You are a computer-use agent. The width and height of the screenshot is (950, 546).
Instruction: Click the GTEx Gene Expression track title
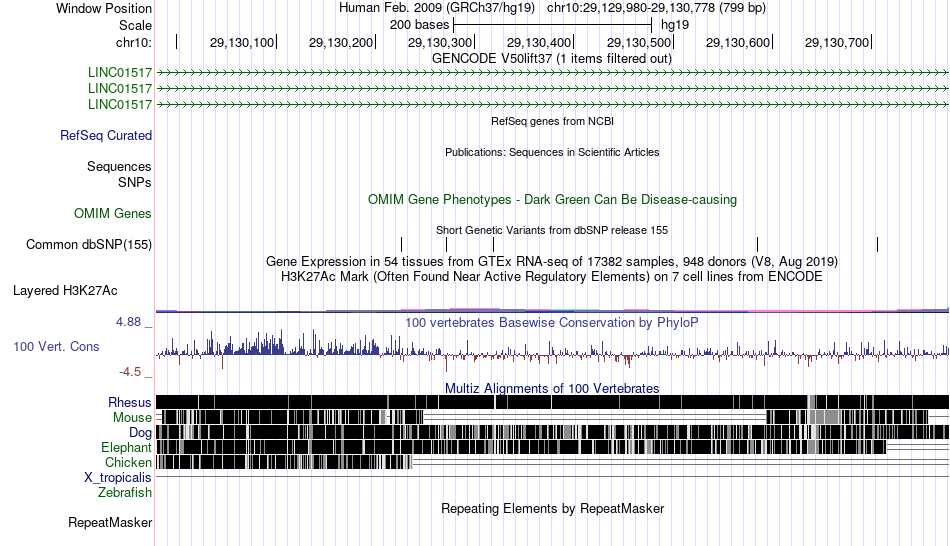(x=552, y=262)
